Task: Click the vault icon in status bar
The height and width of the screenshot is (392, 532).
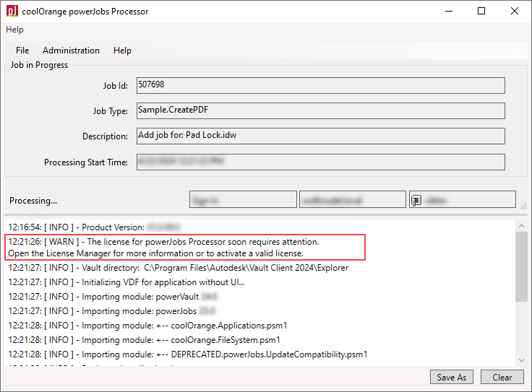Action: coord(416,200)
